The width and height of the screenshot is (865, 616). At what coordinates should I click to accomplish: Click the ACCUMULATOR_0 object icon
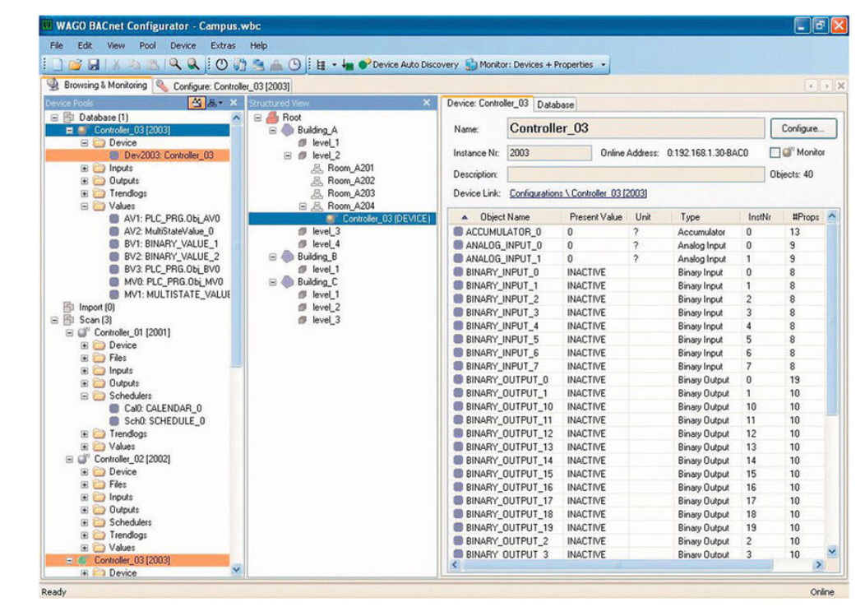tap(458, 232)
